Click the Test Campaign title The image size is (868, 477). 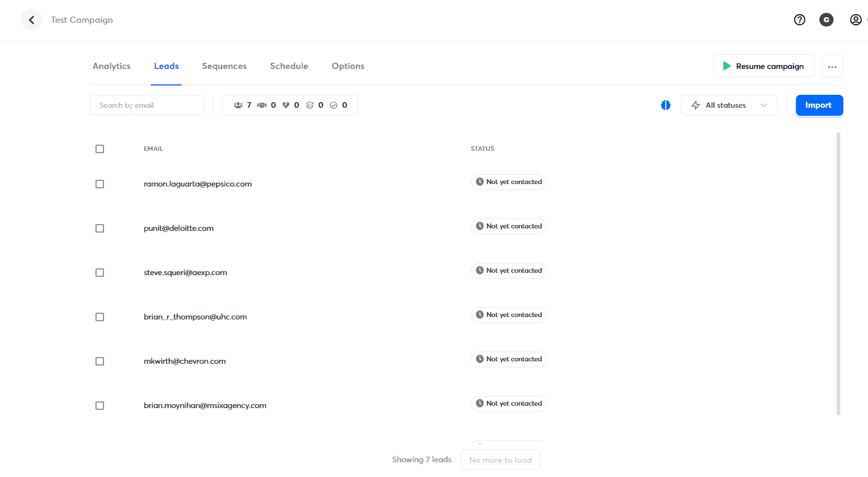[x=82, y=20]
